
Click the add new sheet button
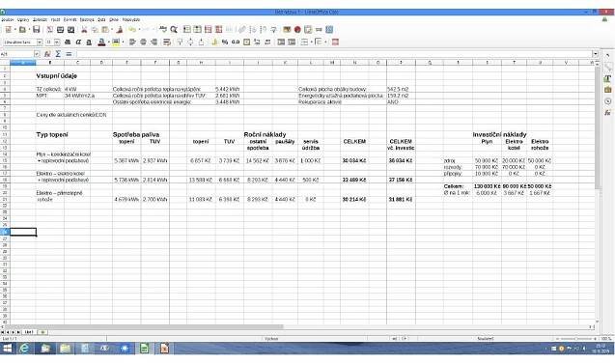click(x=42, y=332)
